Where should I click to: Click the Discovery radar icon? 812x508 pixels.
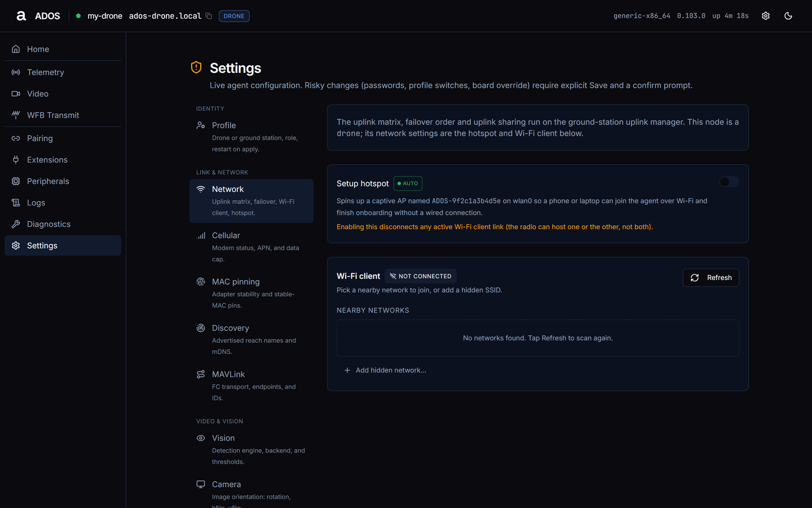click(x=201, y=328)
